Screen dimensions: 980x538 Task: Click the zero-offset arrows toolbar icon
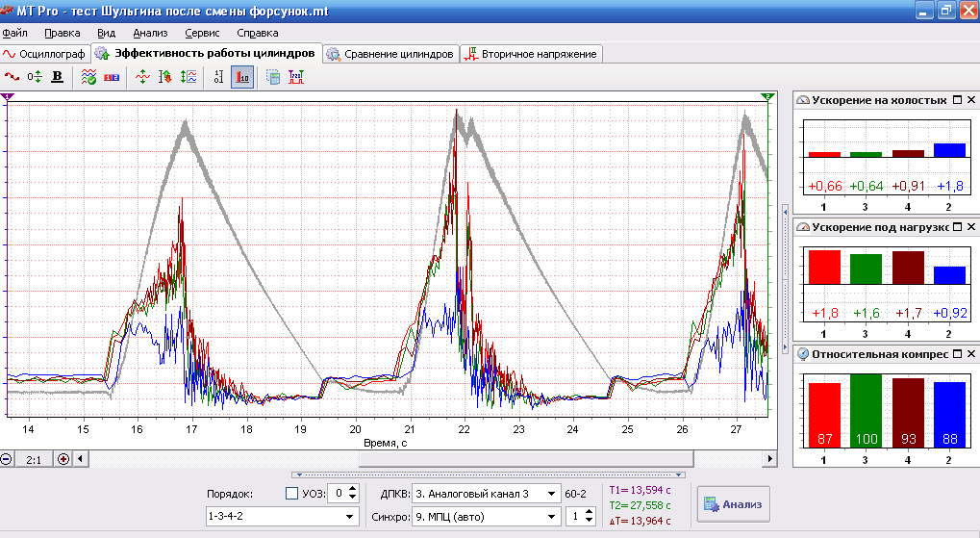(x=35, y=77)
